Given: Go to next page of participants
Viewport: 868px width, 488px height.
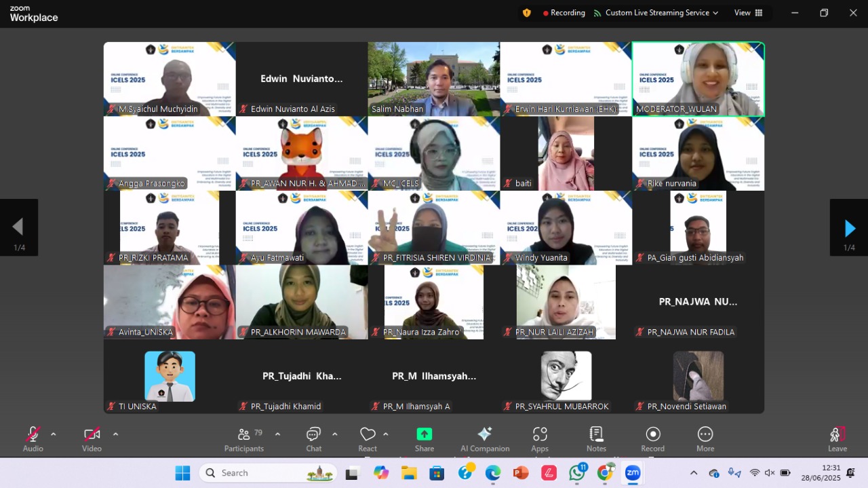Looking at the screenshot, I should coord(849,228).
